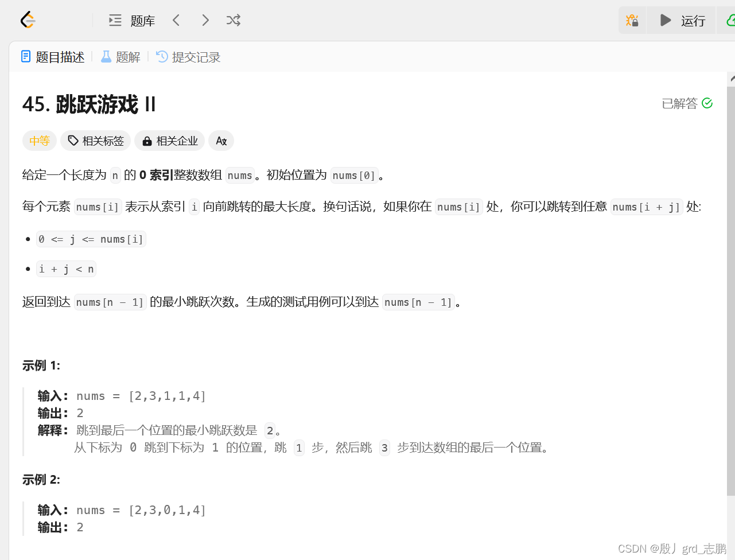Screen dimensions: 735x560
Task: Go to previous problem arrow
Action: click(x=176, y=20)
